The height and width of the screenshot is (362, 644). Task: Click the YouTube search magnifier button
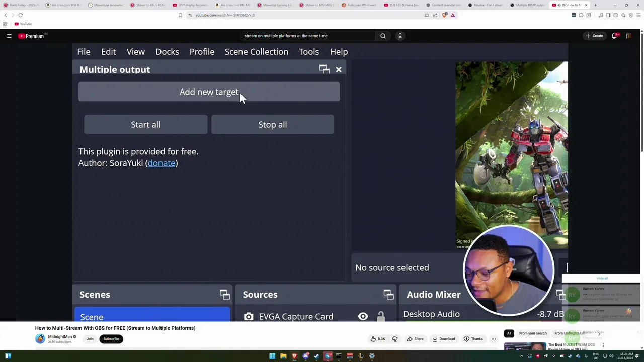[x=383, y=36]
